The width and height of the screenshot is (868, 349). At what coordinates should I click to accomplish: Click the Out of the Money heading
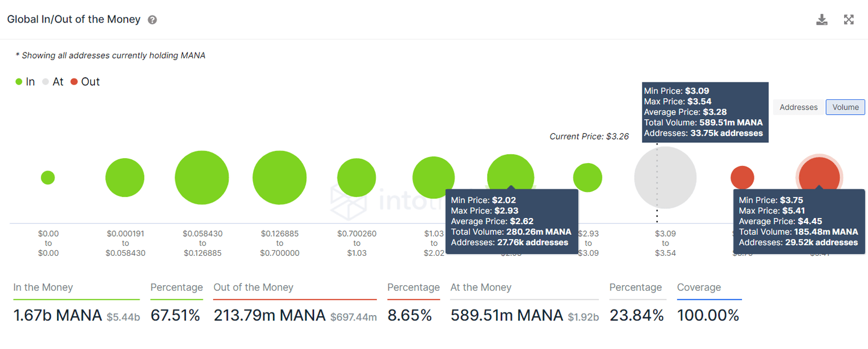click(x=253, y=287)
